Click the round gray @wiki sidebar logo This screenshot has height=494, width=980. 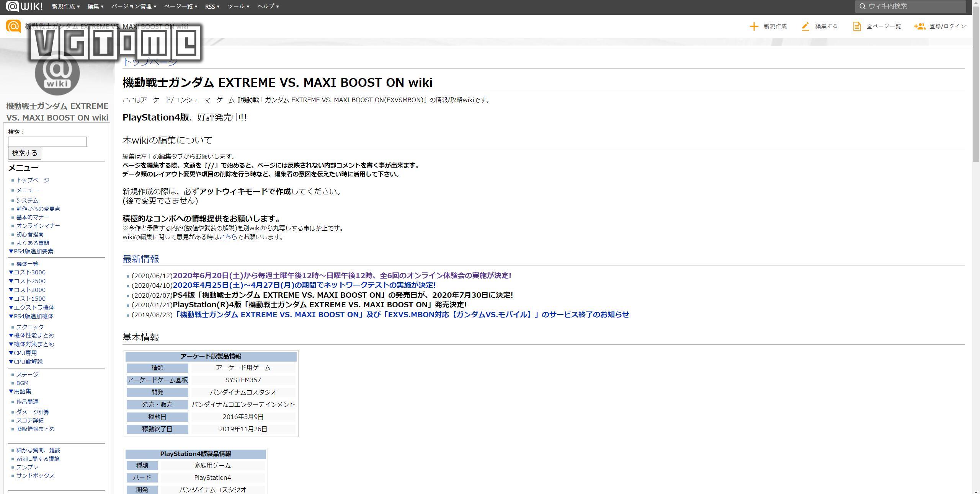pyautogui.click(x=57, y=77)
